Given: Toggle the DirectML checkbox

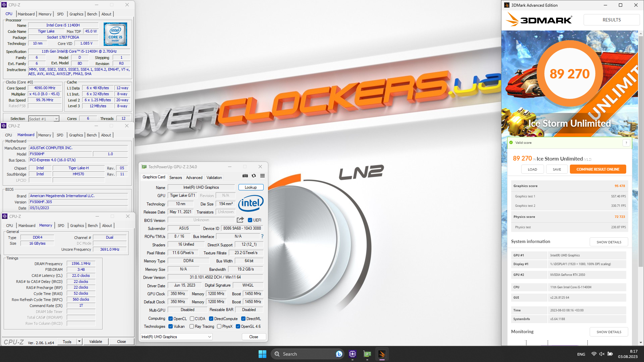Looking at the screenshot, I should click(244, 319).
